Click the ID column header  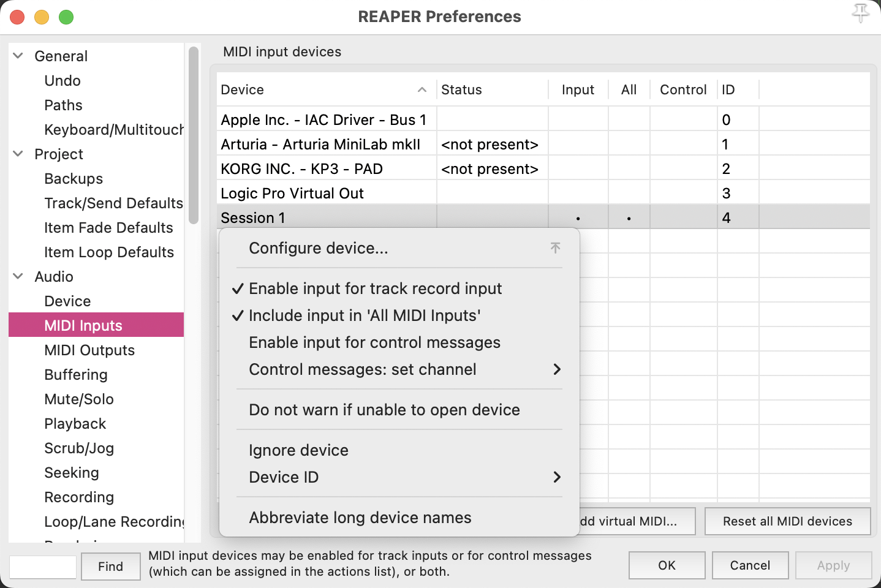tap(738, 90)
